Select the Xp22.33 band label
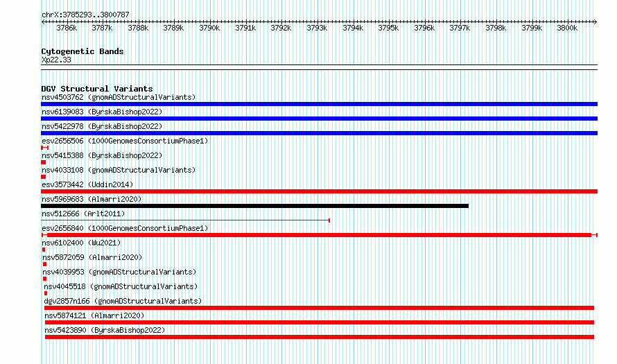Image resolution: width=617 pixels, height=364 pixels. tap(56, 60)
